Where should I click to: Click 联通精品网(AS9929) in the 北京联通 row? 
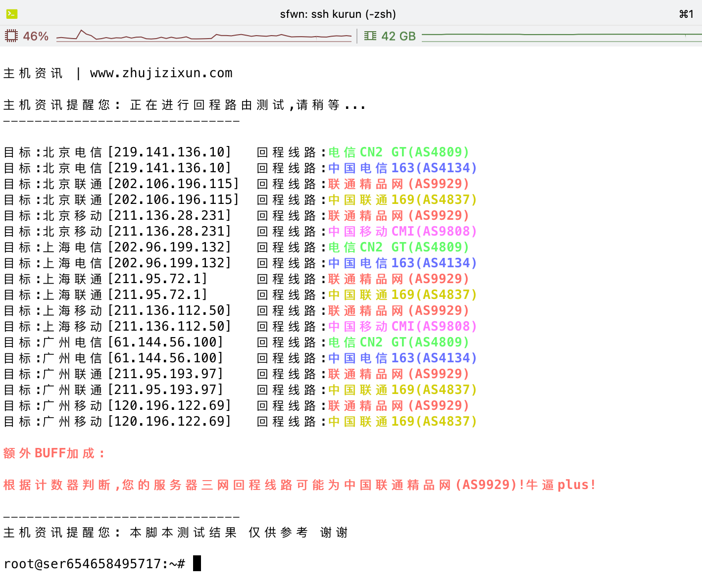pyautogui.click(x=399, y=184)
